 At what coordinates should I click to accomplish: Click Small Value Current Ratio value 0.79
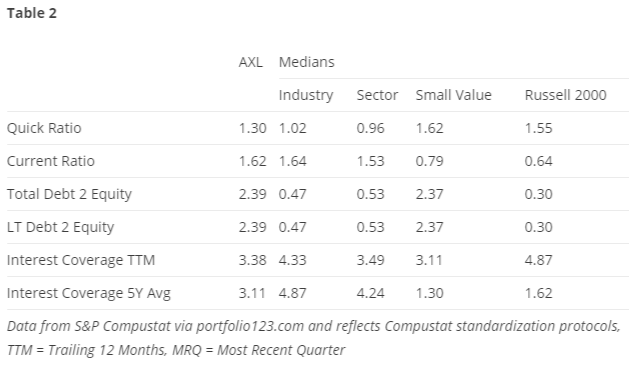point(429,161)
